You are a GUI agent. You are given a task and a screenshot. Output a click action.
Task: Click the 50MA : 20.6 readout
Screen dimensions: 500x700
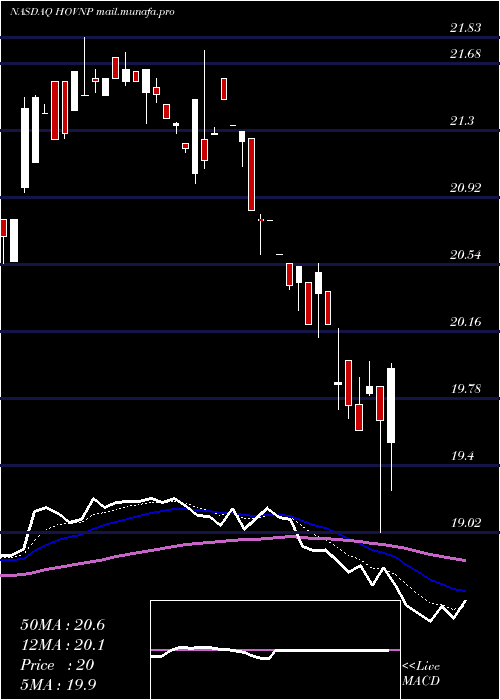pyautogui.click(x=62, y=625)
